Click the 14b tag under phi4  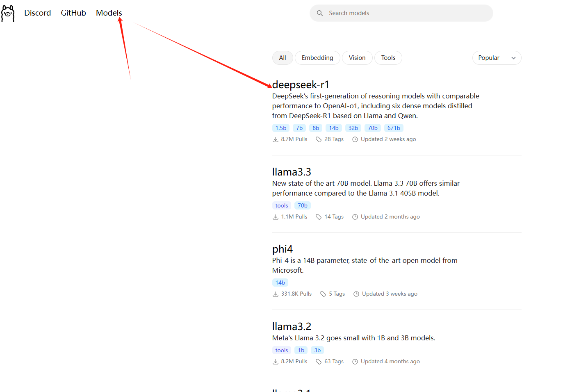(x=280, y=283)
